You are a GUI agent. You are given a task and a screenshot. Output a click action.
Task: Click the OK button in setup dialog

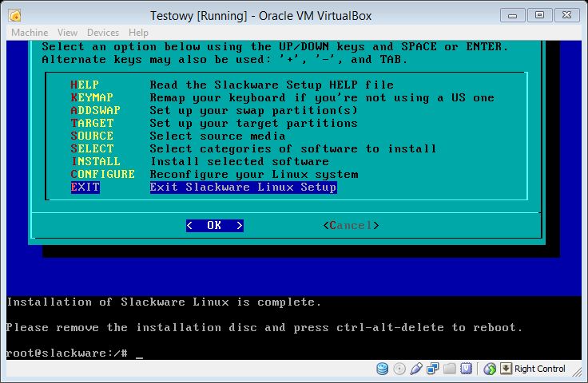click(214, 225)
